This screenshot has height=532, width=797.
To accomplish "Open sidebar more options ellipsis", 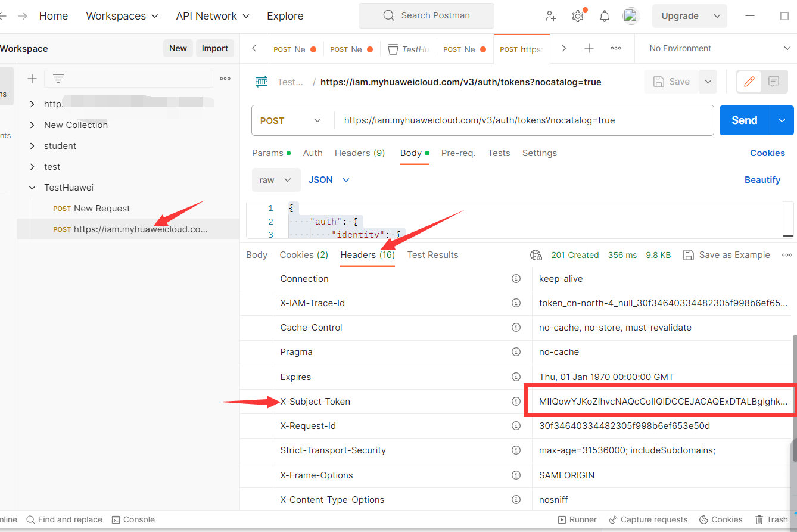I will tap(225, 79).
